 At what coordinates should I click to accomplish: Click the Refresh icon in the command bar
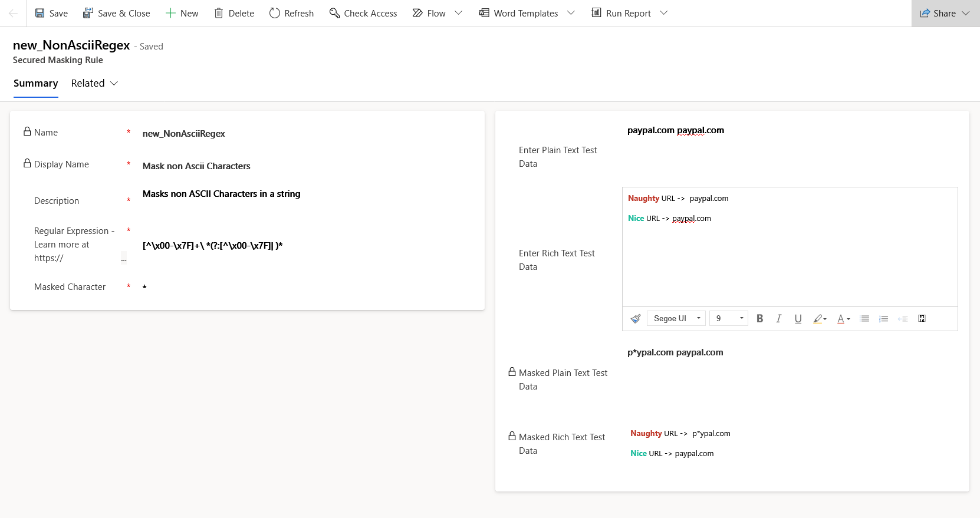click(275, 13)
